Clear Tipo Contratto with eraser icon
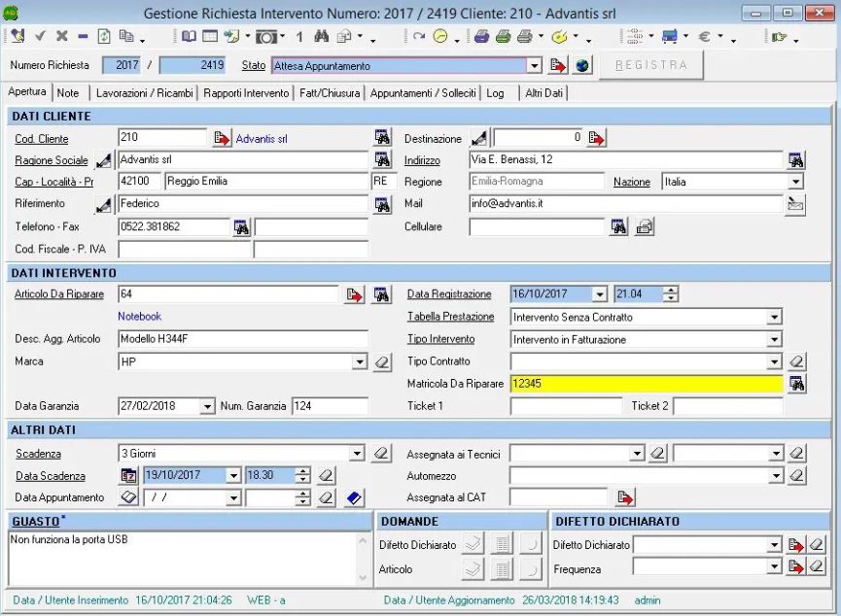This screenshot has height=616, width=841. (x=796, y=361)
